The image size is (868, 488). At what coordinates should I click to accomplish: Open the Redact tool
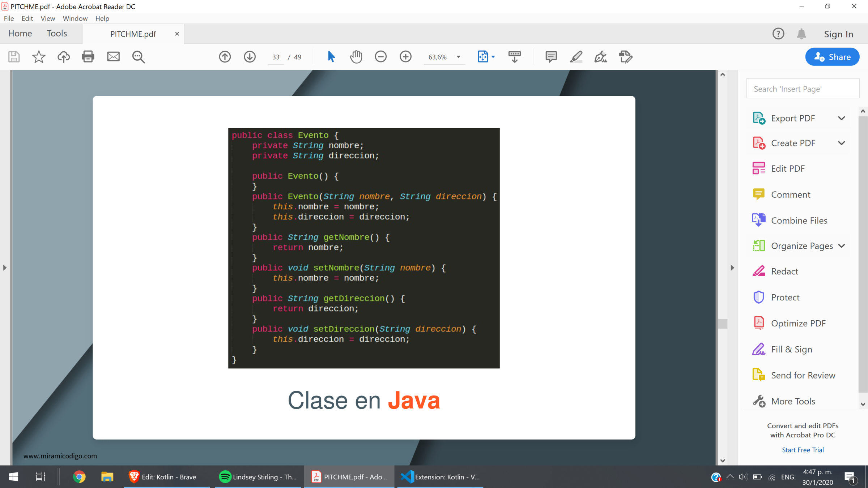pyautogui.click(x=784, y=271)
